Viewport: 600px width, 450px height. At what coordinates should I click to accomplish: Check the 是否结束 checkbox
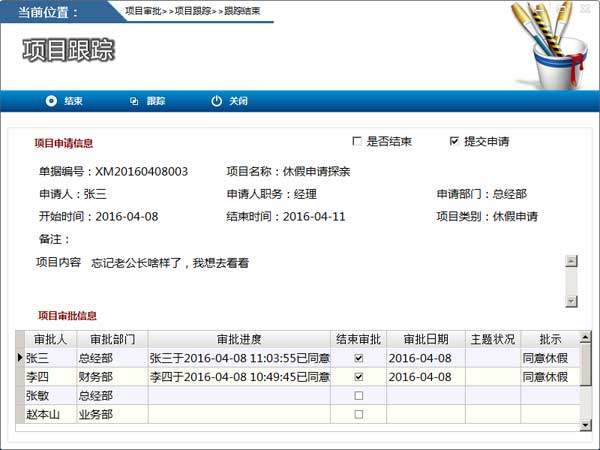point(357,142)
